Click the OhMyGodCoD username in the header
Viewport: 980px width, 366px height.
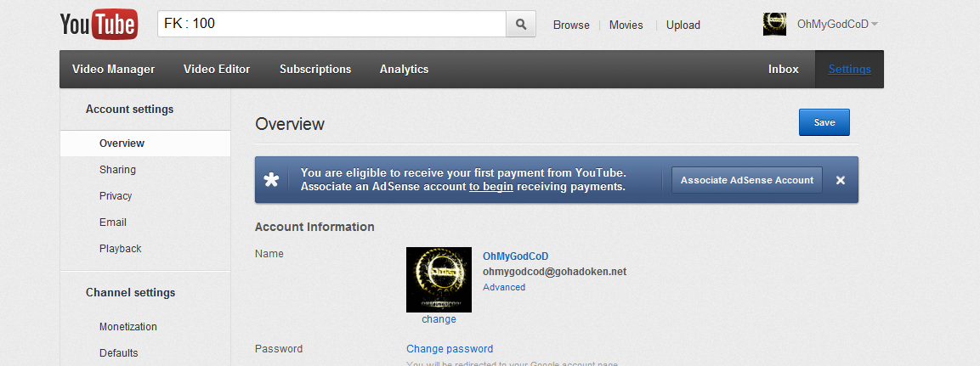(x=832, y=25)
